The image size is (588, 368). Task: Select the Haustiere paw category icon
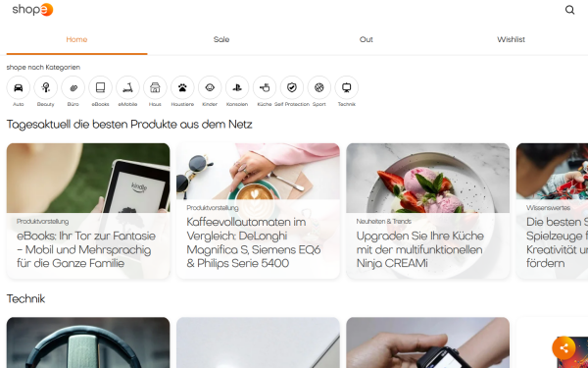tap(182, 87)
